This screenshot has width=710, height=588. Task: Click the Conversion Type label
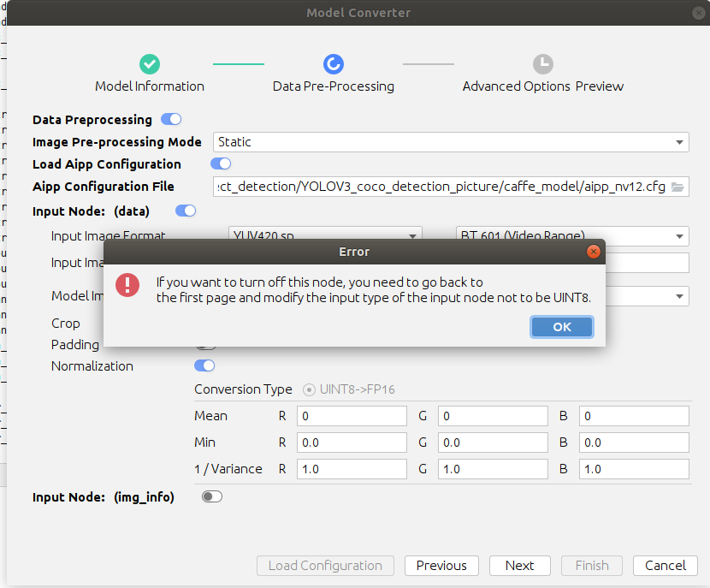(x=243, y=389)
